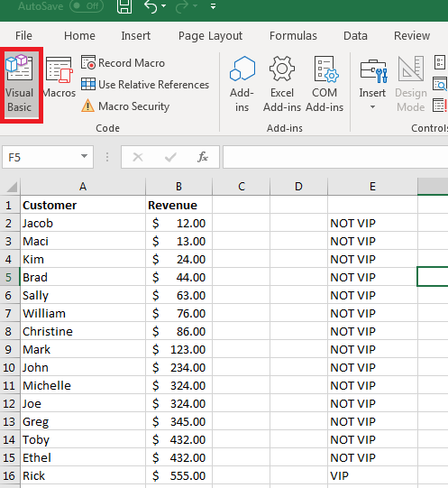Select the $234.00 revenue cell
448x488 pixels.
178,367
